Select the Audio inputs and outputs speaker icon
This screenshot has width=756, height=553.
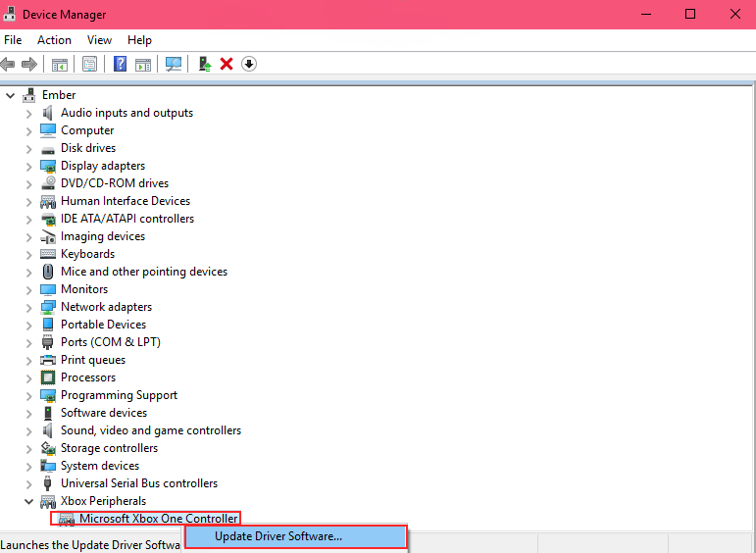[48, 113]
